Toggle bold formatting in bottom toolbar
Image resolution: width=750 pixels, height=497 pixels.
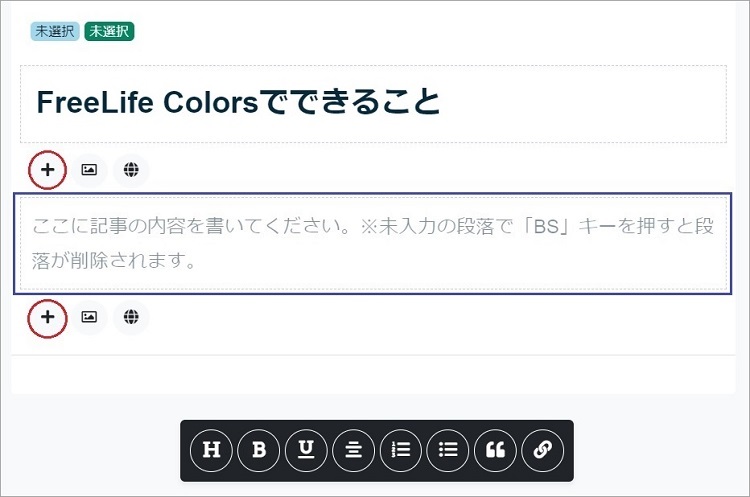(x=258, y=450)
